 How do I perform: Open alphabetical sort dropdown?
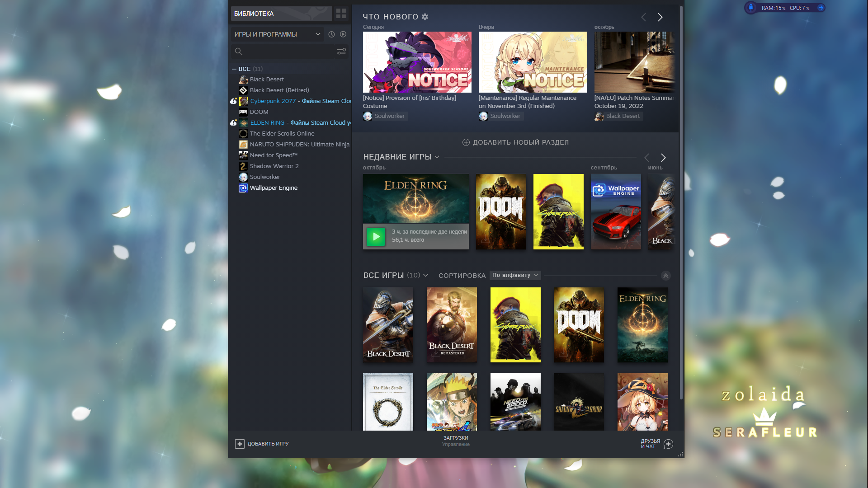(515, 275)
